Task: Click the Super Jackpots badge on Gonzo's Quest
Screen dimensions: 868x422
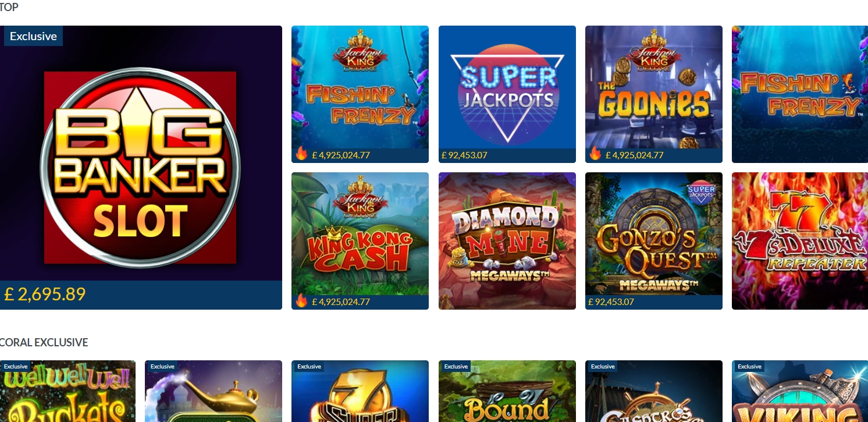Action: 701,192
